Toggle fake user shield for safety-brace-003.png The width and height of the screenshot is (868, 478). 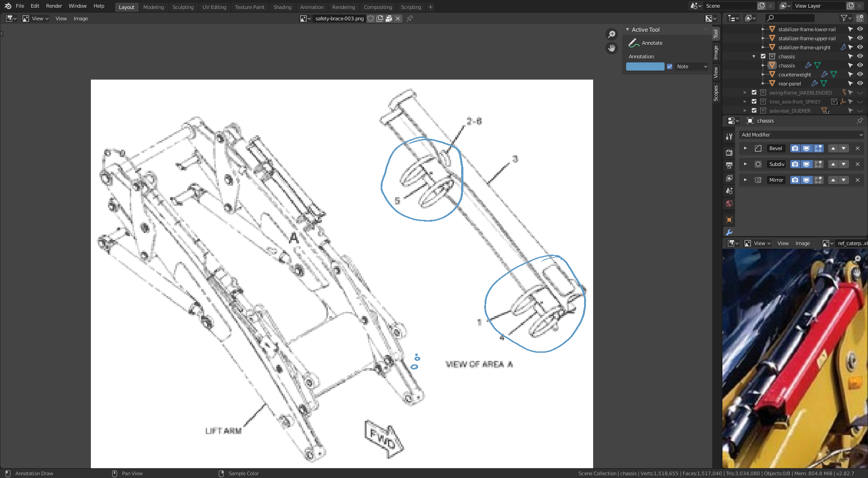371,19
